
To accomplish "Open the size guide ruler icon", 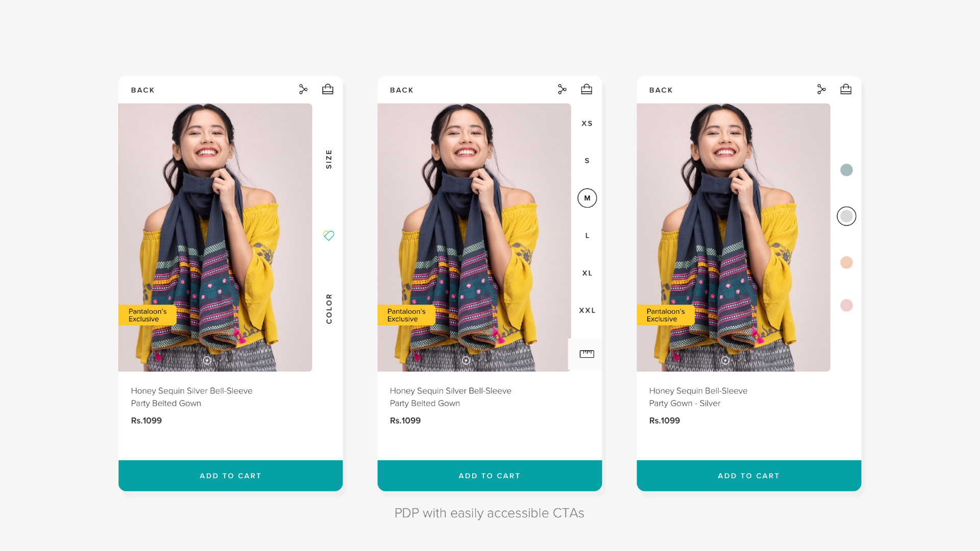I will tap(586, 354).
